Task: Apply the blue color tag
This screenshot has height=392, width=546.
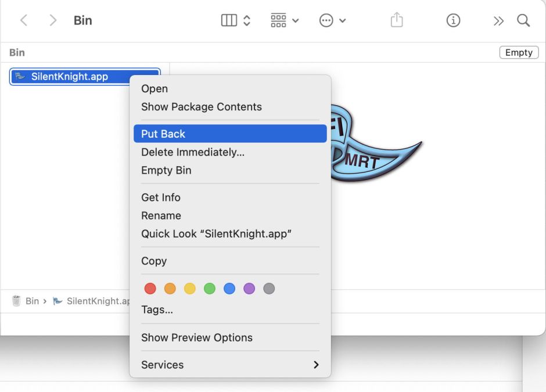Action: (229, 289)
